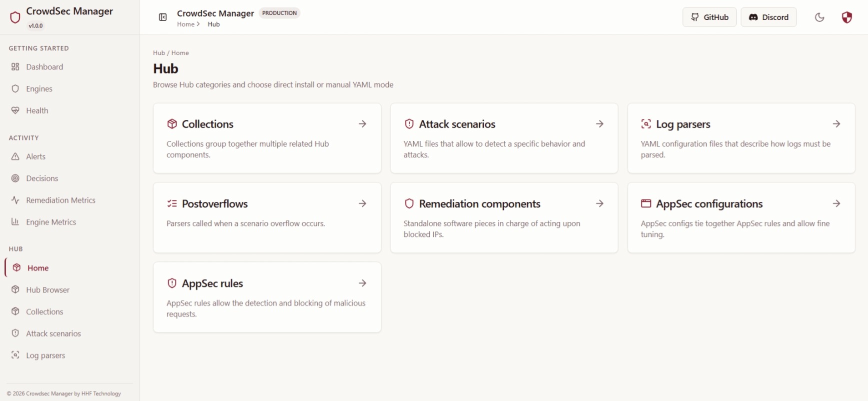
Task: Click the arrow on Postoverflows card
Action: 363,203
